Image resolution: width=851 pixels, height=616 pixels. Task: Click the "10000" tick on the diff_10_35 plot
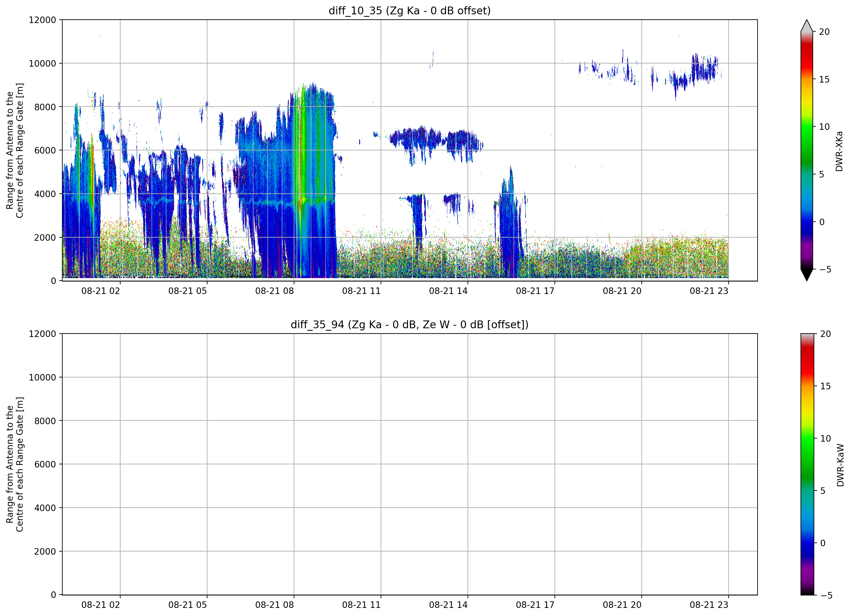pyautogui.click(x=42, y=64)
